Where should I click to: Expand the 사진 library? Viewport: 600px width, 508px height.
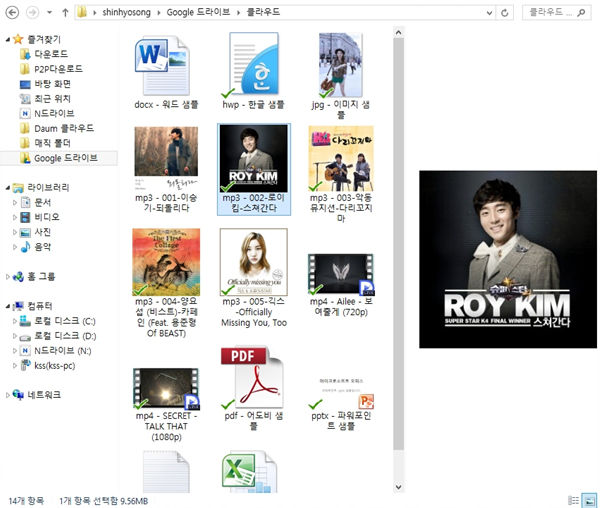(15, 232)
